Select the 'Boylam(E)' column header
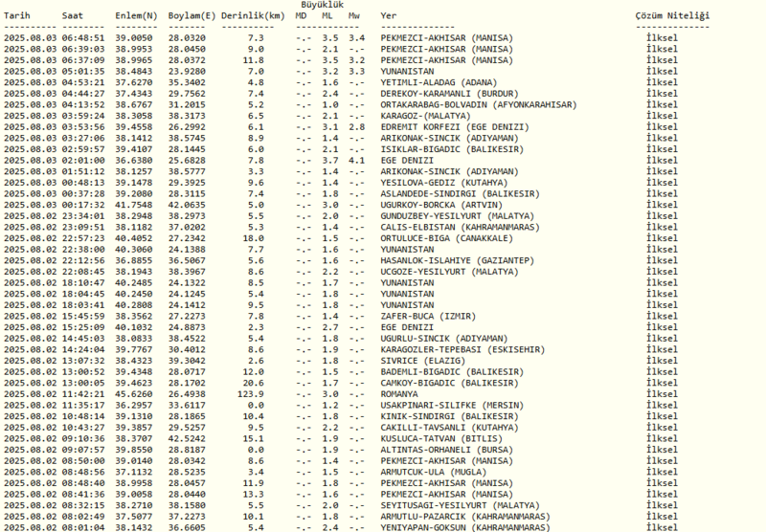This screenshot has width=766, height=532. pyautogui.click(x=192, y=16)
